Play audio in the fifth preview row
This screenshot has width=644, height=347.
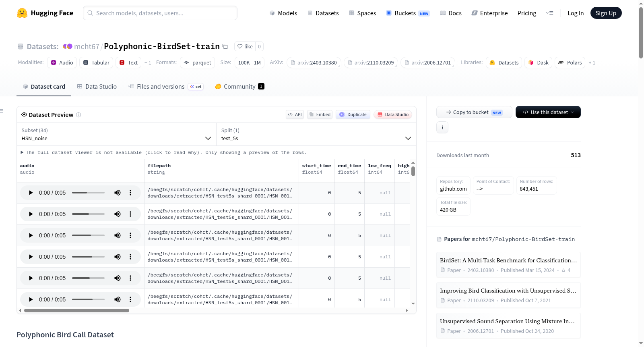tap(31, 278)
